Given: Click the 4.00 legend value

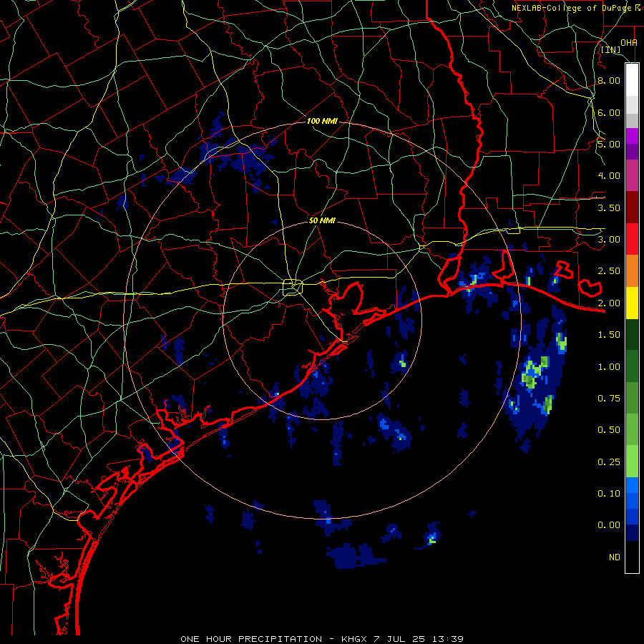Looking at the screenshot, I should [x=609, y=176].
